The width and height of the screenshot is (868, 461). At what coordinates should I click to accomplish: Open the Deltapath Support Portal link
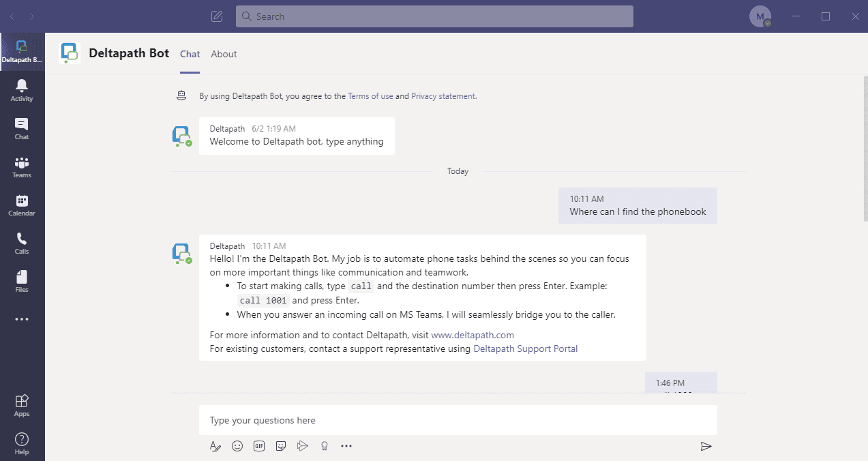[x=525, y=348]
